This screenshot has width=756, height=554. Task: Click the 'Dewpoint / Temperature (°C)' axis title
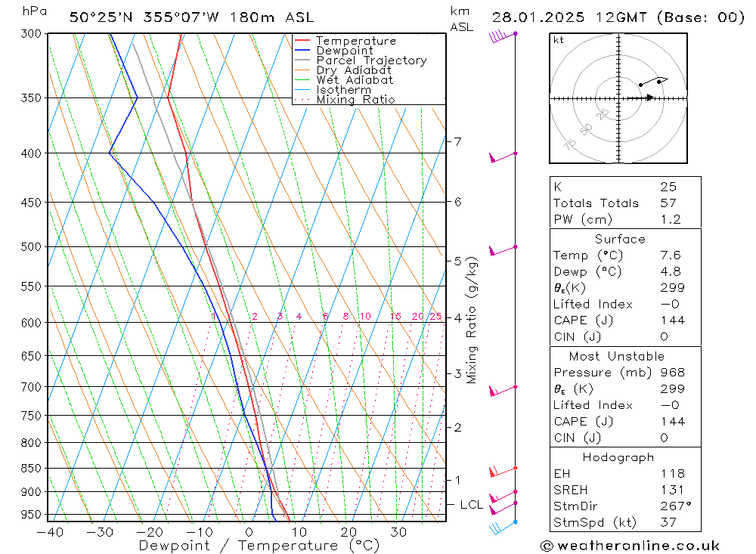[x=259, y=546]
